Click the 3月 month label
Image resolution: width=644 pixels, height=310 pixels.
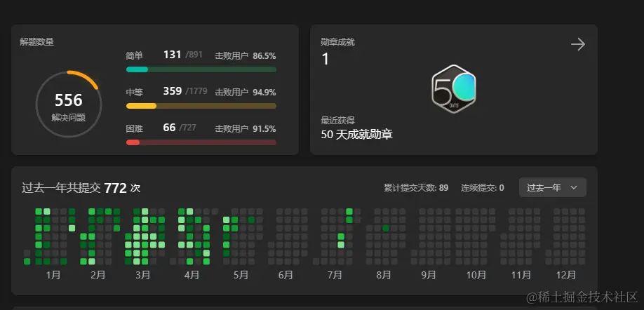click(142, 275)
